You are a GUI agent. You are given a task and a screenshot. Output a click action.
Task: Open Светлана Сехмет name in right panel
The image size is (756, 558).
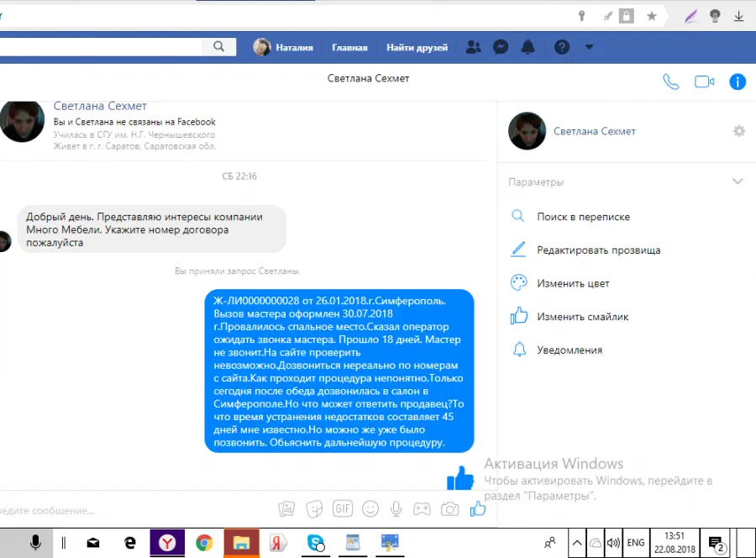(595, 131)
